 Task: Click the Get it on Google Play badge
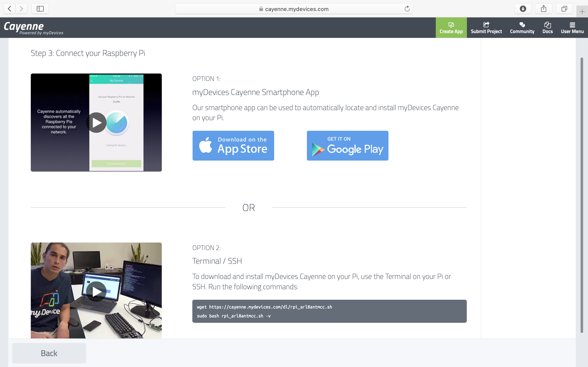(347, 146)
